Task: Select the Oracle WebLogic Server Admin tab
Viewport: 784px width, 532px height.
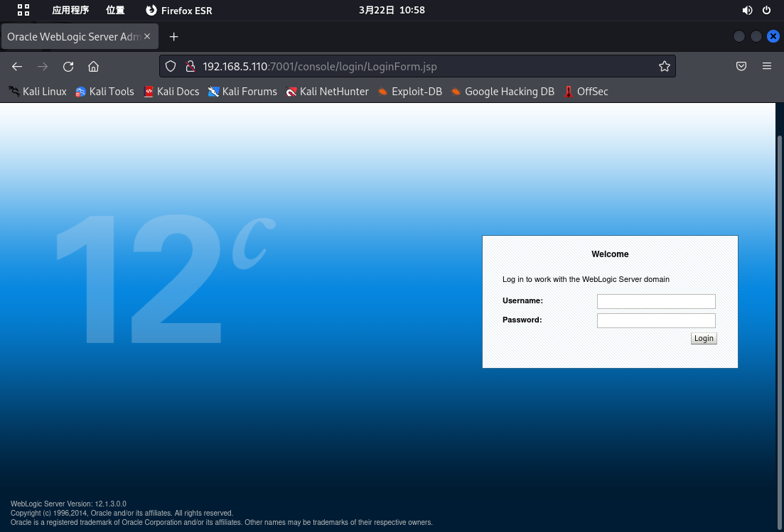Action: pyautogui.click(x=80, y=36)
